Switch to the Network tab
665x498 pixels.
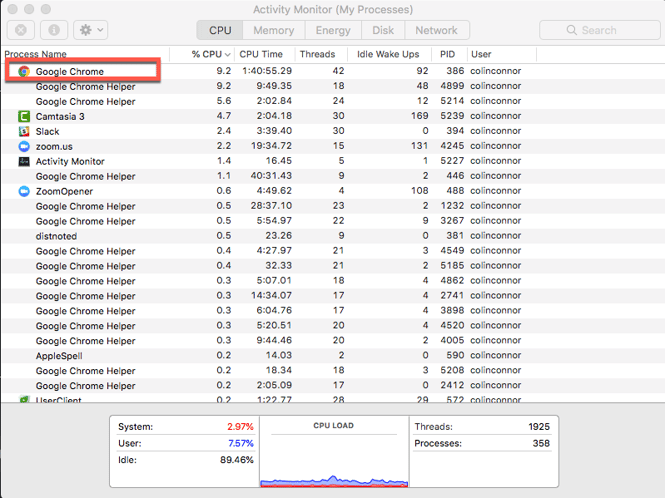point(437,30)
